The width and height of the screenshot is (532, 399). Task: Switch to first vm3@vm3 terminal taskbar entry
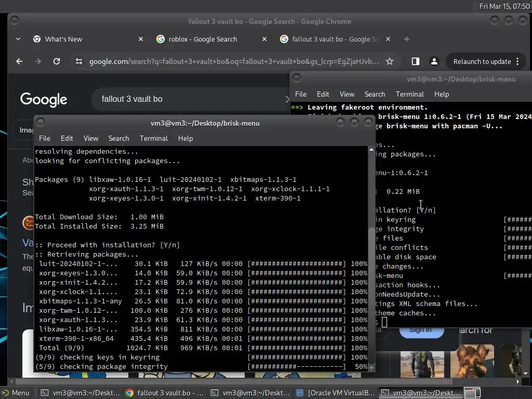pyautogui.click(x=81, y=393)
